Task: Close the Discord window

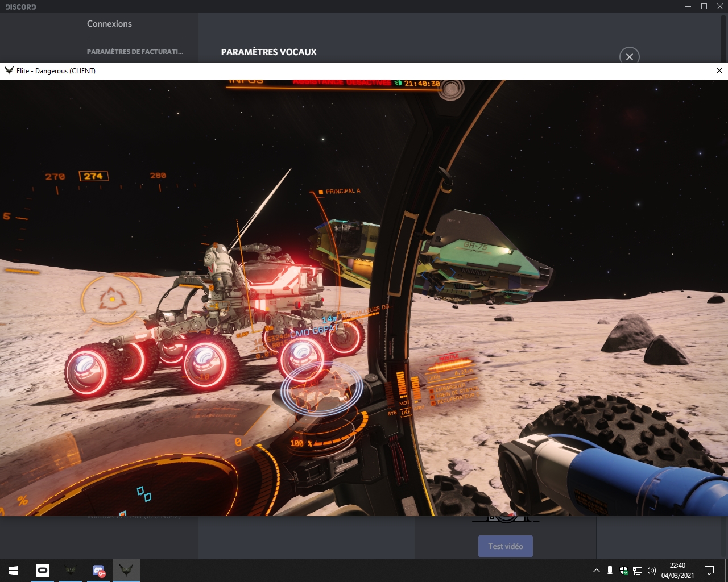Action: [719, 6]
